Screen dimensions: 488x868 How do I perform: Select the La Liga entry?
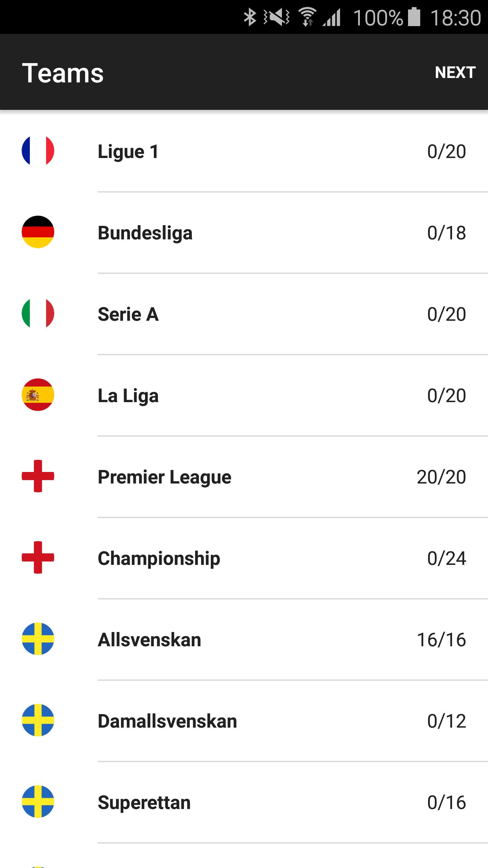128,396
